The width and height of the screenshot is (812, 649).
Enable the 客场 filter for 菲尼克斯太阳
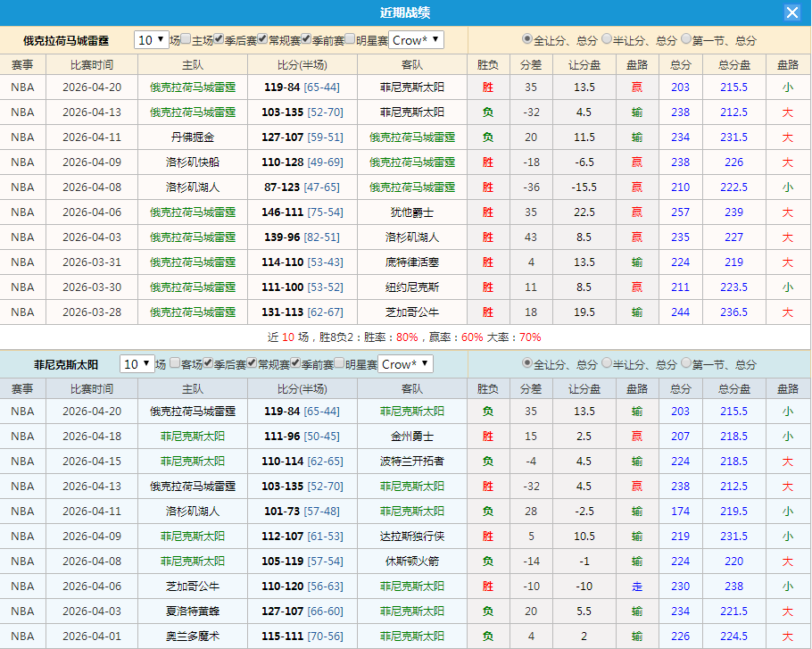175,363
